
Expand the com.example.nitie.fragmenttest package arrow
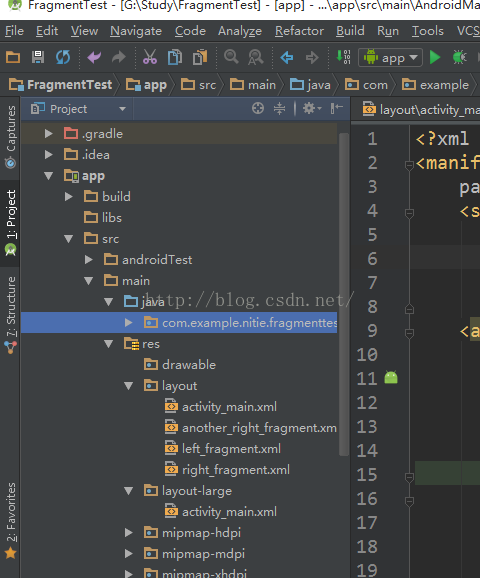pyautogui.click(x=128, y=323)
